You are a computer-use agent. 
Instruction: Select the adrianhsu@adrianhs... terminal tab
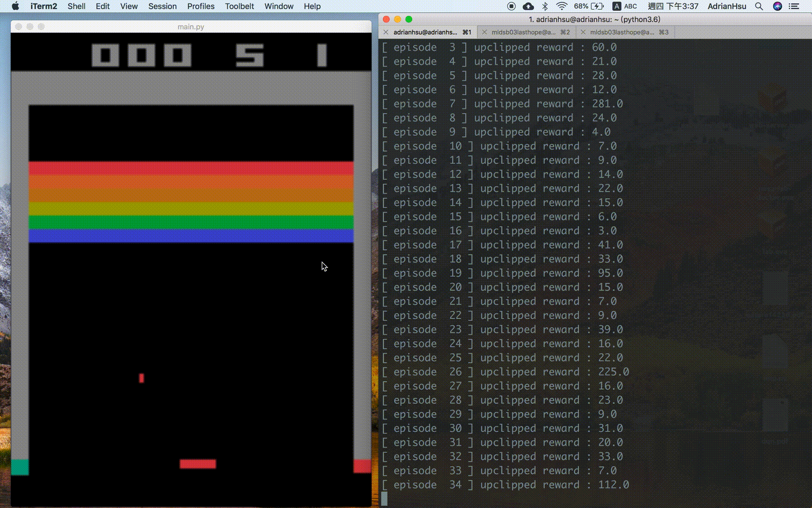point(427,32)
